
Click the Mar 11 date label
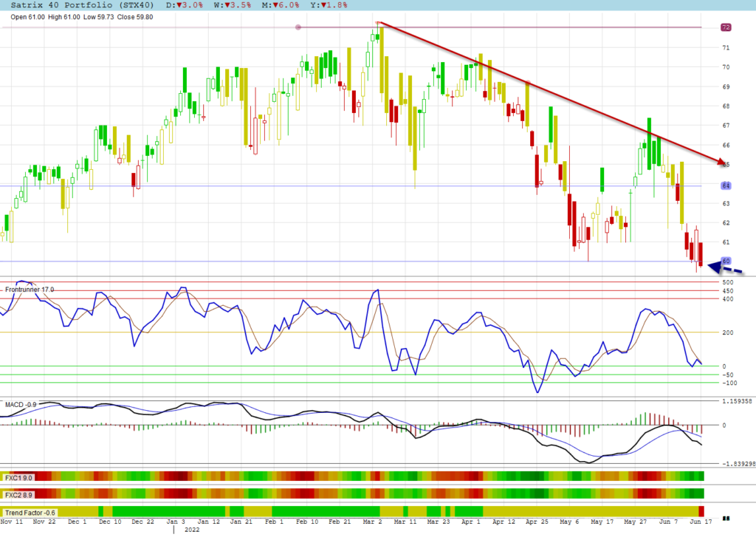pyautogui.click(x=405, y=522)
